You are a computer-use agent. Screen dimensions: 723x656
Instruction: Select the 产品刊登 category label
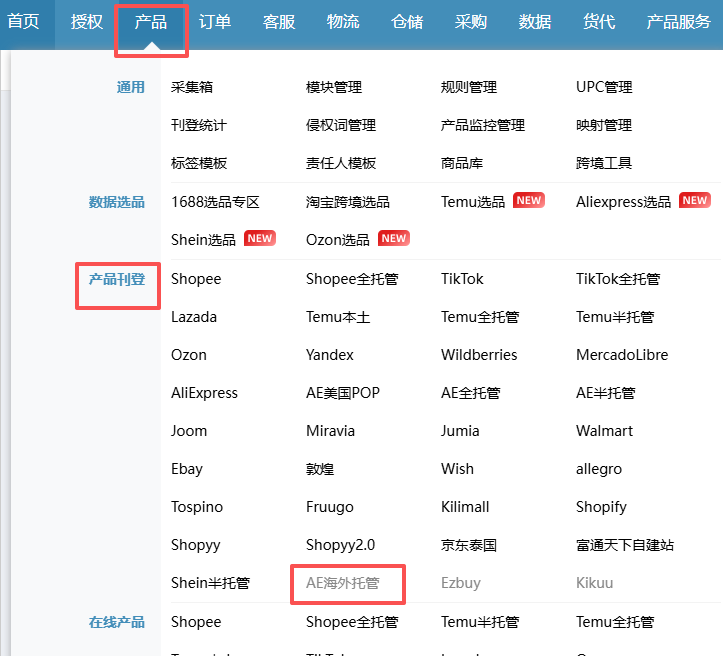[x=117, y=279]
